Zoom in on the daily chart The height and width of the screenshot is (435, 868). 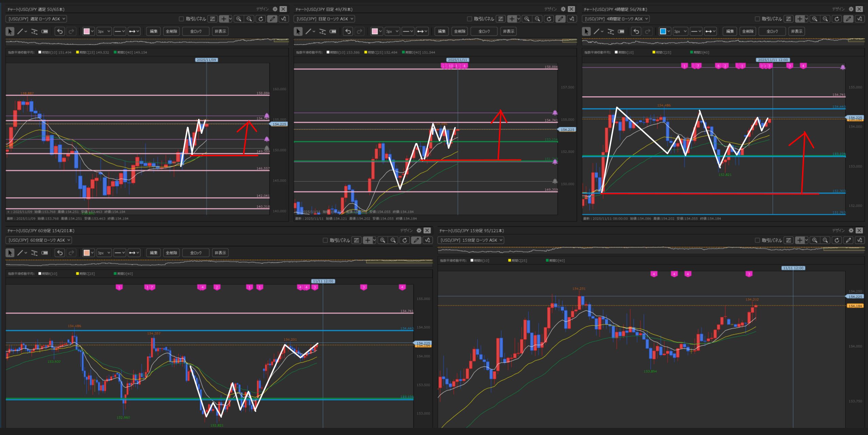(527, 19)
